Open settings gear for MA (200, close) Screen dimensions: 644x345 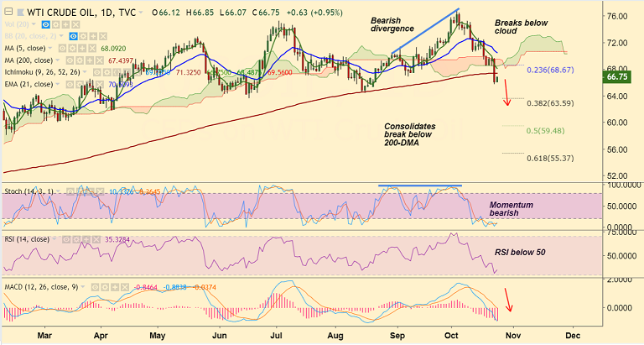pyautogui.click(x=80, y=60)
